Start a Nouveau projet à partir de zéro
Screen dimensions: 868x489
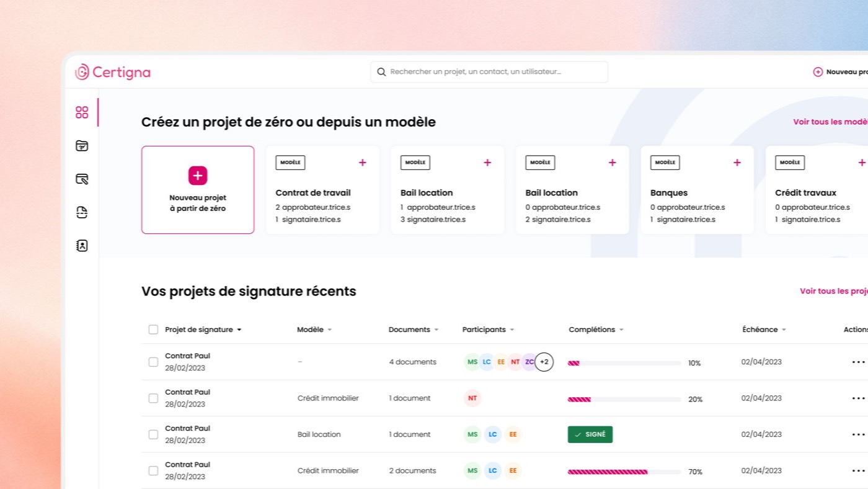click(x=198, y=190)
